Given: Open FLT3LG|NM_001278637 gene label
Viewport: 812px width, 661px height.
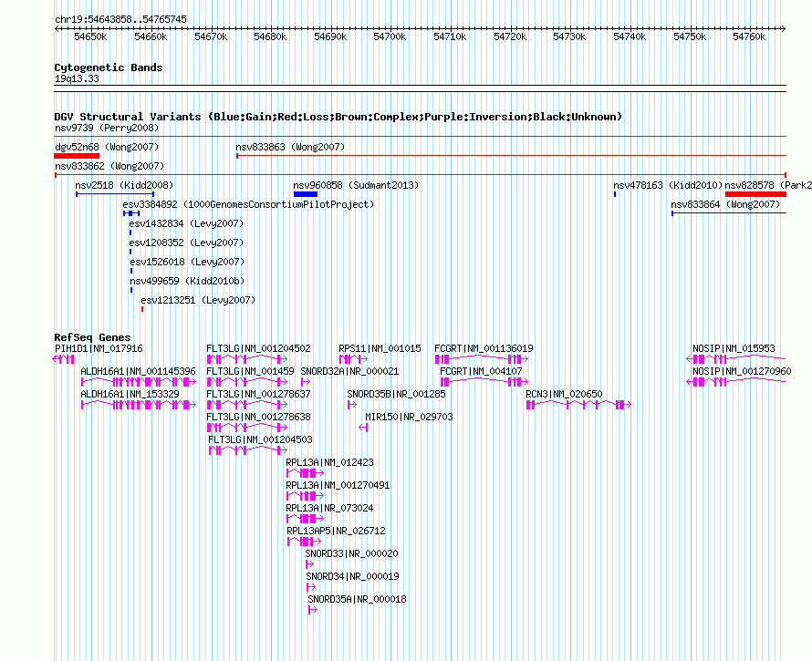Looking at the screenshot, I should [x=258, y=395].
